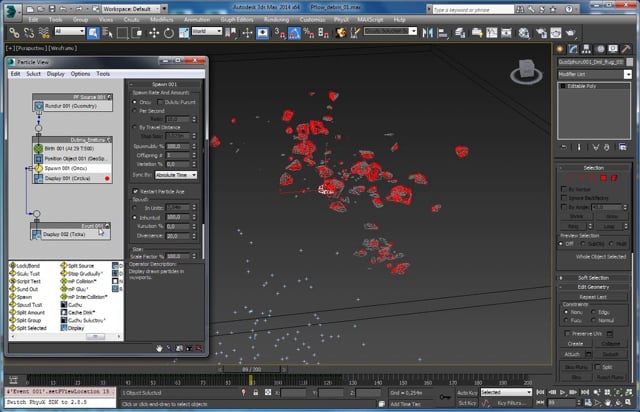Open Sync By Absolute Time dropdown
Image resolution: width=640 pixels, height=412 pixels.
coord(176,175)
